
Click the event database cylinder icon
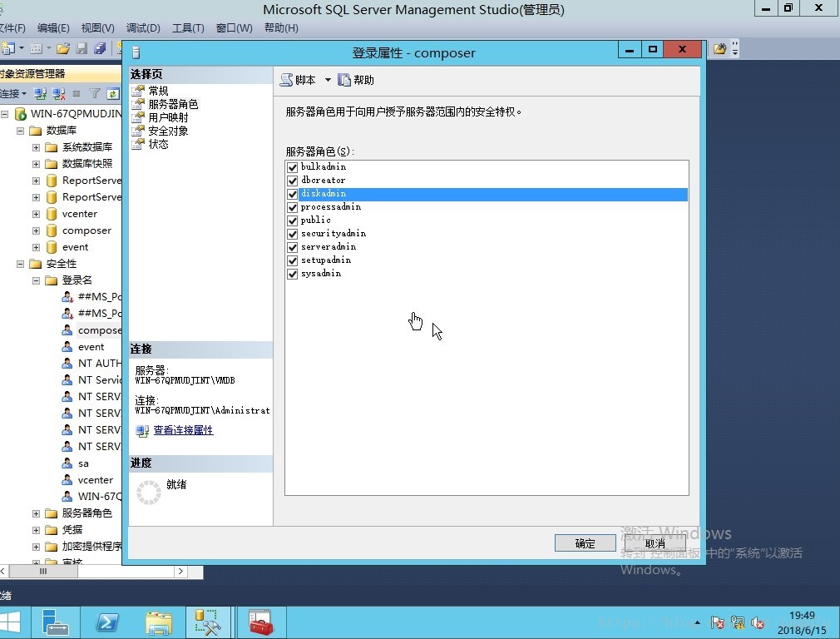[x=52, y=247]
